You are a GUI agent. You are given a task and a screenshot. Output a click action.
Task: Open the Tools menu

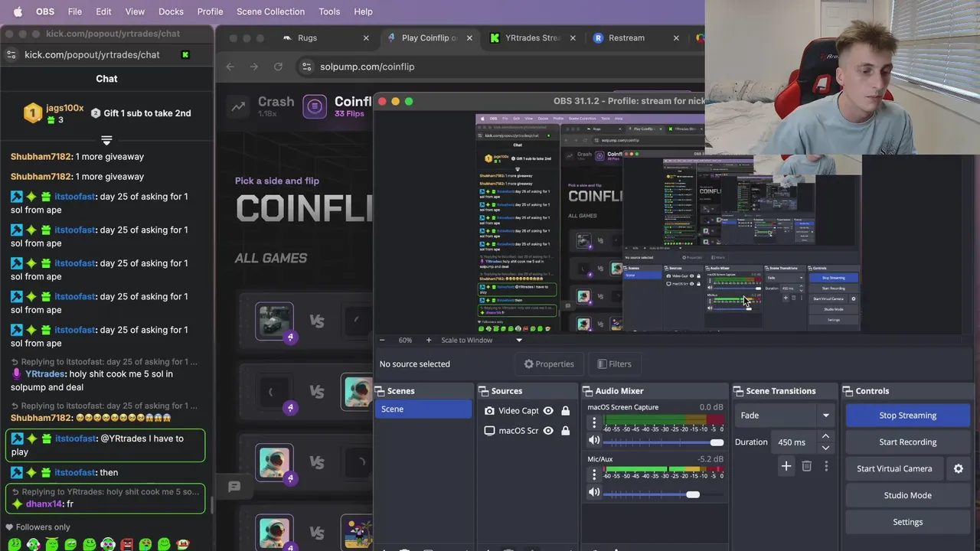[329, 11]
